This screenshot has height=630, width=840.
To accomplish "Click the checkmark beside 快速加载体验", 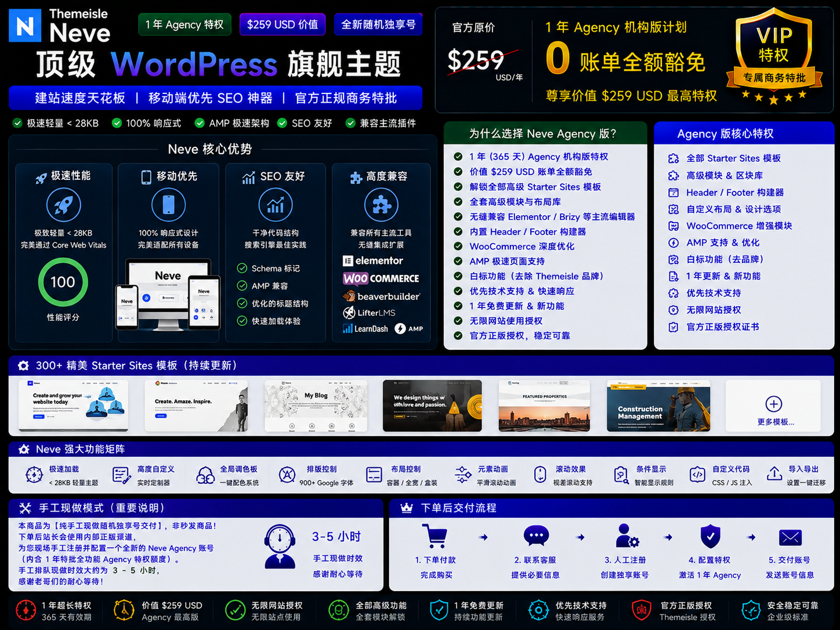I will (x=242, y=321).
